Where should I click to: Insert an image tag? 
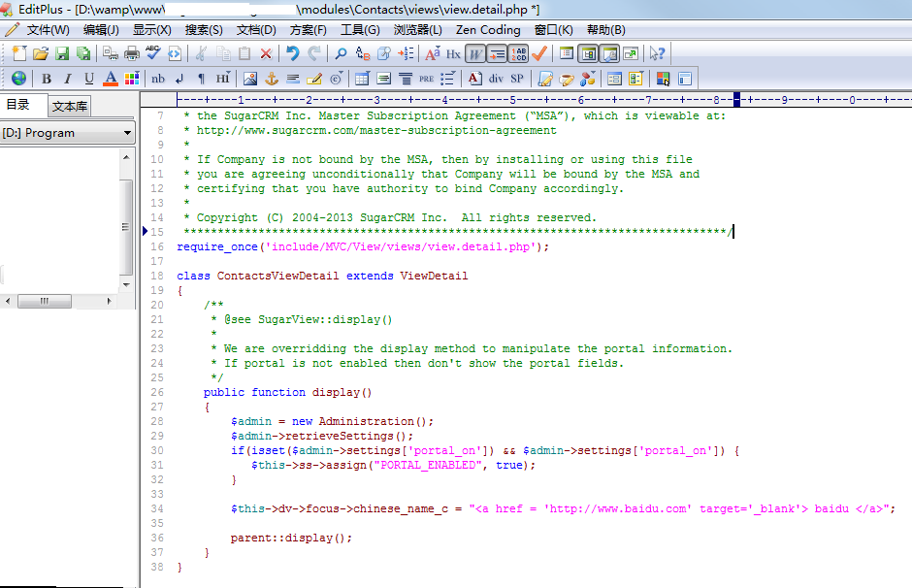[x=250, y=79]
